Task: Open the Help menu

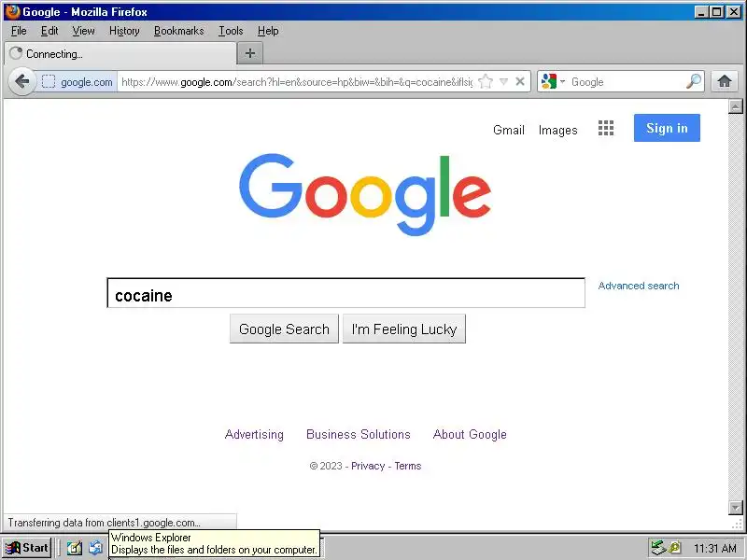Action: [x=268, y=31]
